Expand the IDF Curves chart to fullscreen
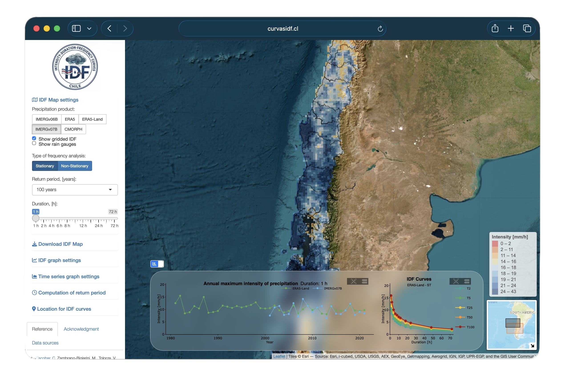Image resolution: width=565 pixels, height=392 pixels. click(x=456, y=281)
